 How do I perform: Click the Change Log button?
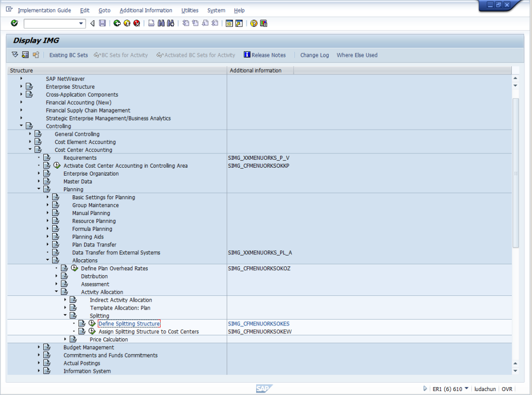coord(314,55)
